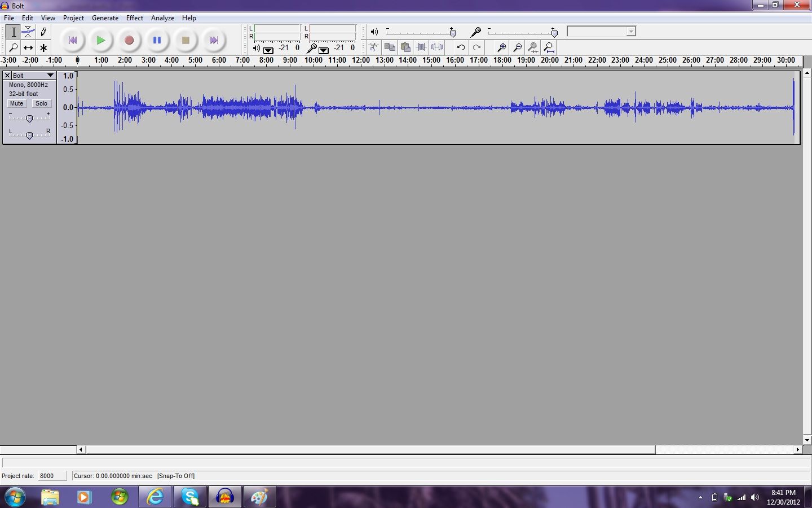Pause the playback
812x508 pixels.
point(157,40)
